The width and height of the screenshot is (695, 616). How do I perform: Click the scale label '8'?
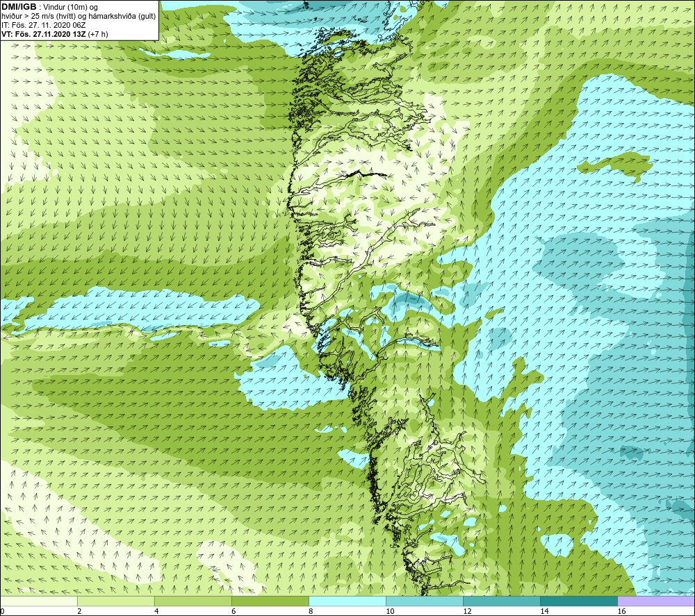(x=311, y=612)
